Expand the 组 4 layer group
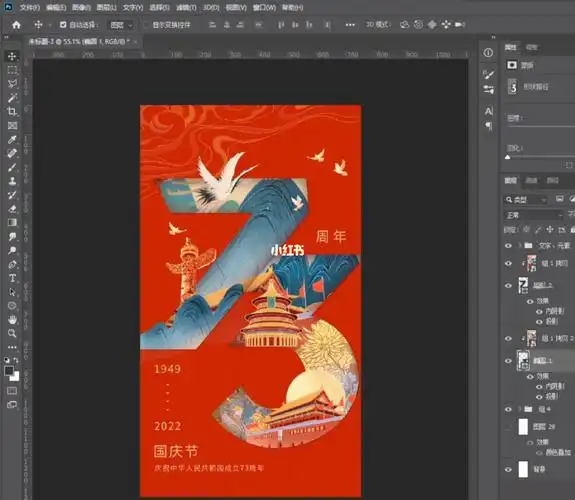 point(519,409)
